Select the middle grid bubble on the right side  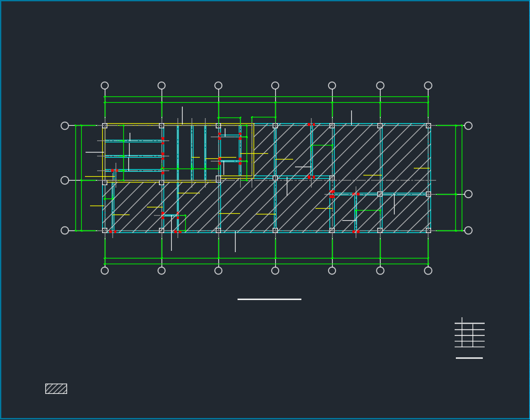coord(468,194)
